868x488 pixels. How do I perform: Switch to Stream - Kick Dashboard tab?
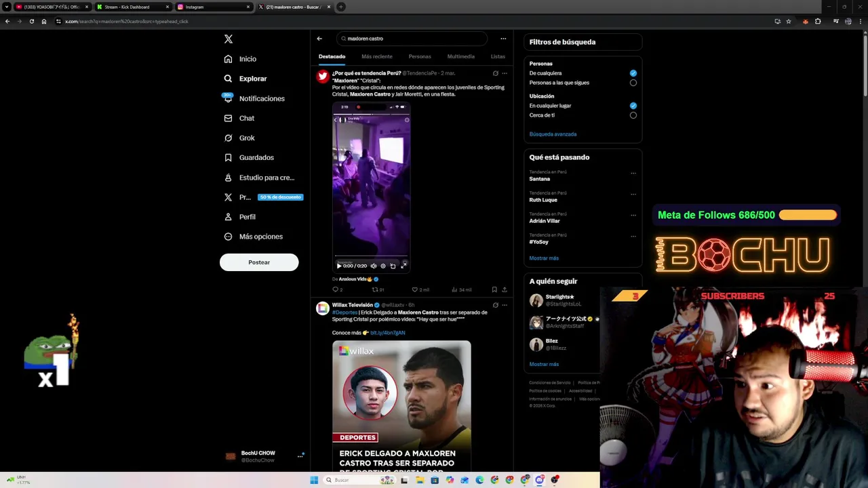tap(132, 7)
